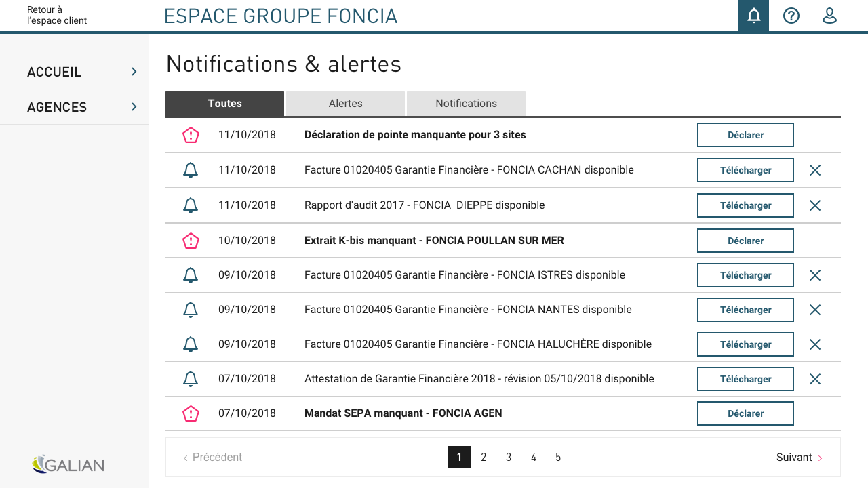Open the user profile icon
The height and width of the screenshot is (488, 868).
[x=829, y=16]
